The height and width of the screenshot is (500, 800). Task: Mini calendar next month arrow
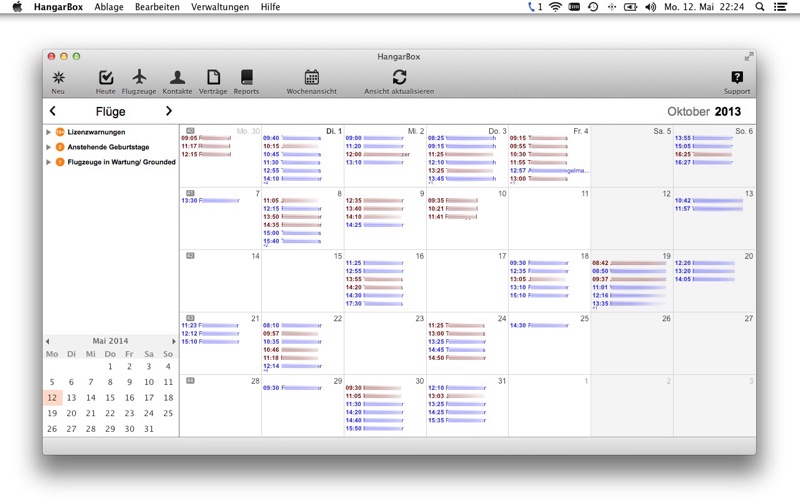point(173,341)
